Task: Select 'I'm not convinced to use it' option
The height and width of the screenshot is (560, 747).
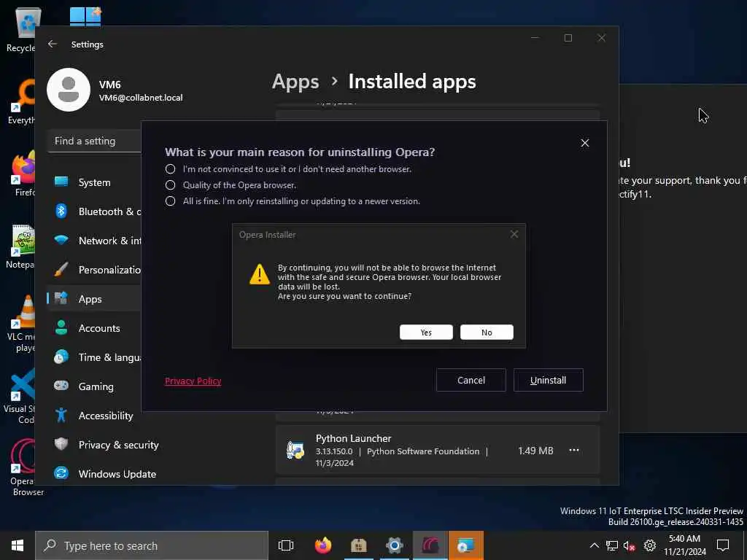Action: 170,169
